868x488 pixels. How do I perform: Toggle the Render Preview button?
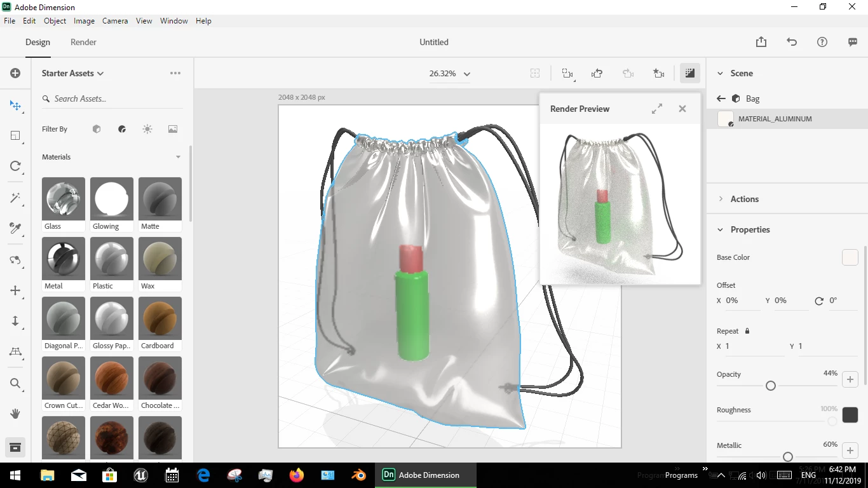[x=689, y=73]
